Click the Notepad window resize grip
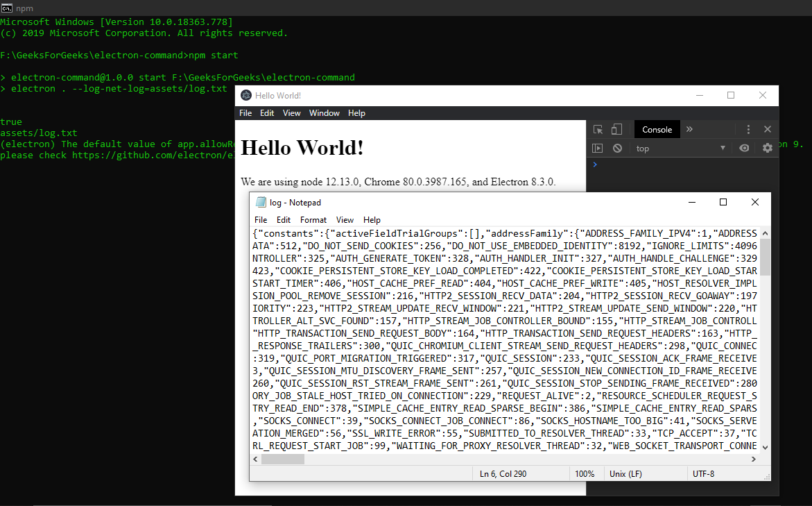This screenshot has width=812, height=506. point(767,477)
